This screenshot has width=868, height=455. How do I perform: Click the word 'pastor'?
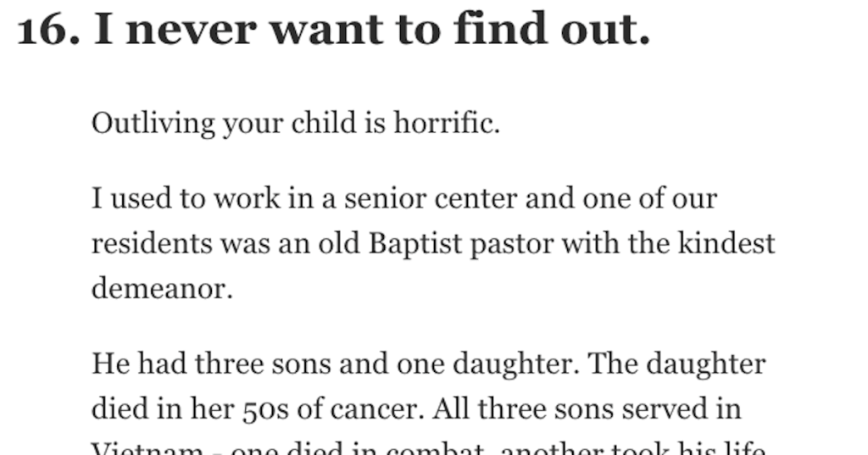tap(512, 245)
